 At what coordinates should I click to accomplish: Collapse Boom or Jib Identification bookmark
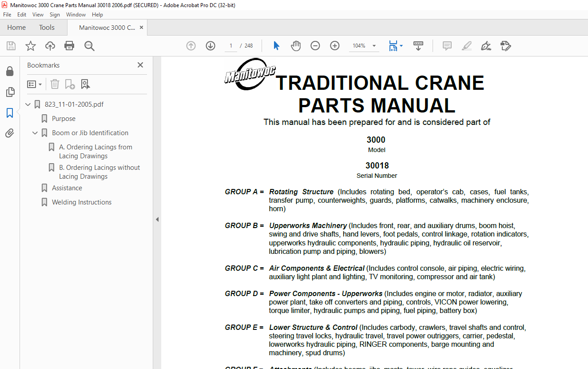click(35, 133)
